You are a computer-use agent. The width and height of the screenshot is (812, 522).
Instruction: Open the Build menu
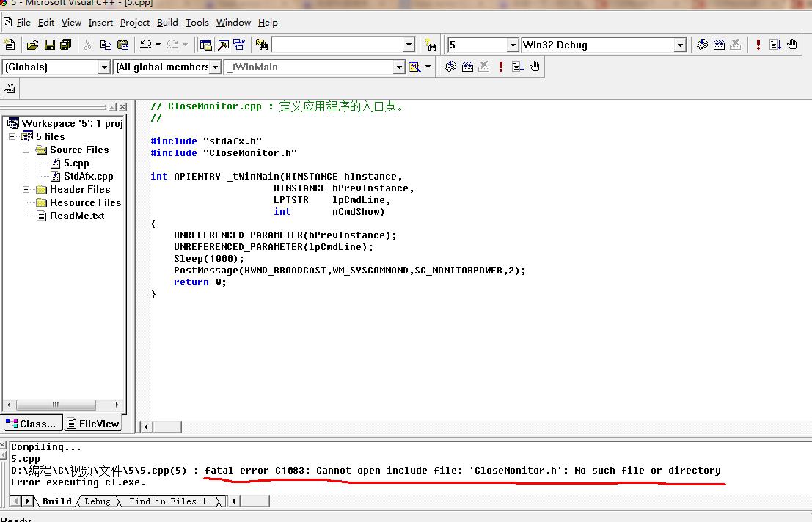167,23
